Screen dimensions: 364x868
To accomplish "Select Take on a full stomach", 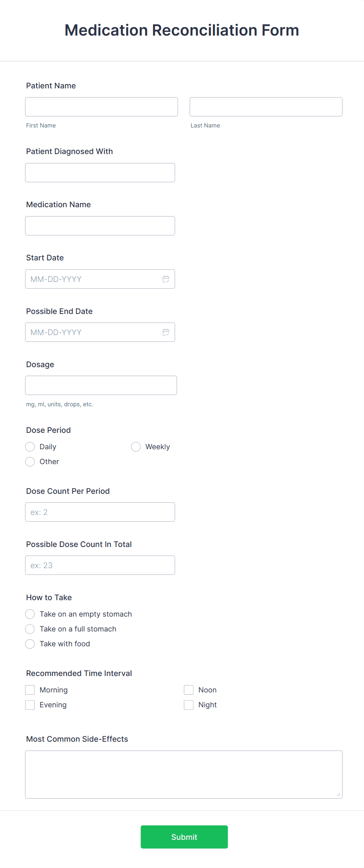I will (x=30, y=629).
